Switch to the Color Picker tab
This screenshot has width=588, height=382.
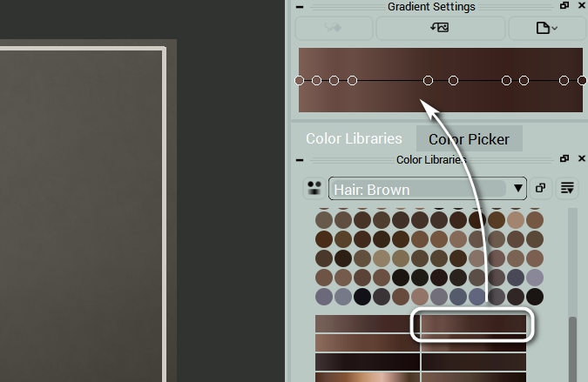470,139
